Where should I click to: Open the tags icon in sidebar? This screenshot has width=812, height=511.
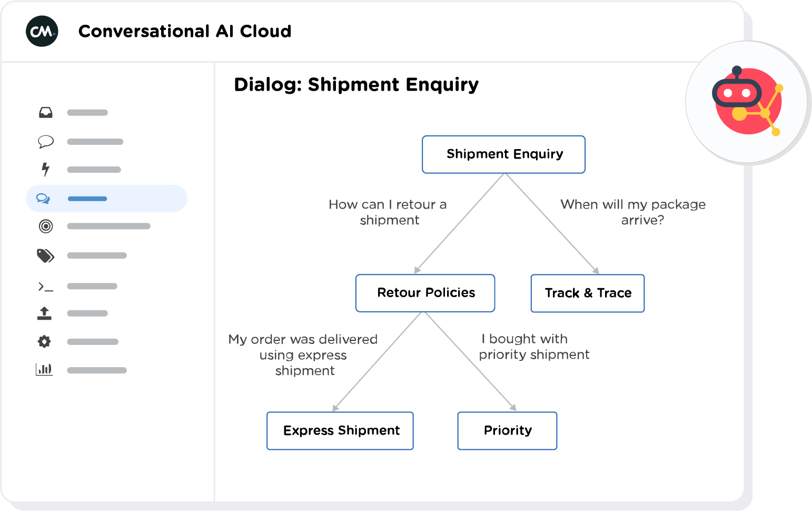click(x=46, y=256)
